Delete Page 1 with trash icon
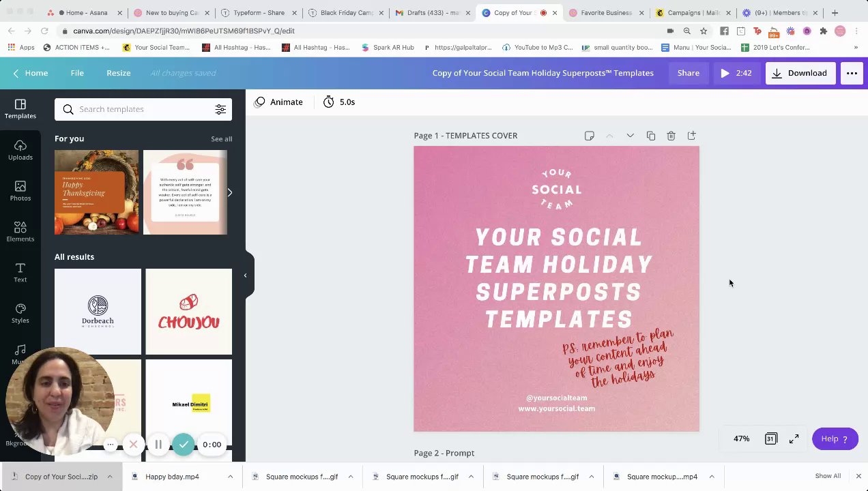Image resolution: width=868 pixels, height=491 pixels. [x=671, y=136]
